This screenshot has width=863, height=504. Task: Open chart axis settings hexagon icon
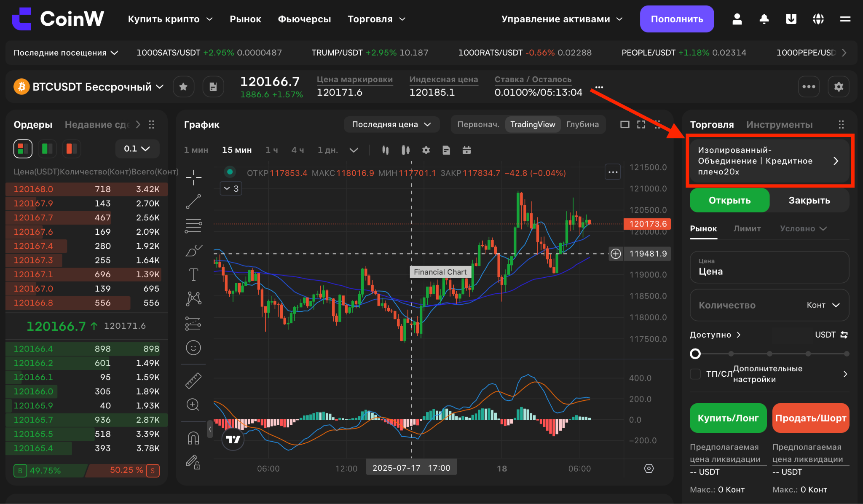(649, 468)
